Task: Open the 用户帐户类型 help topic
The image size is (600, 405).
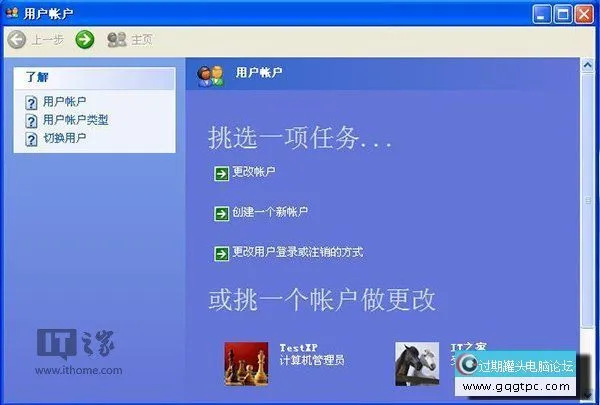Action: pos(75,120)
